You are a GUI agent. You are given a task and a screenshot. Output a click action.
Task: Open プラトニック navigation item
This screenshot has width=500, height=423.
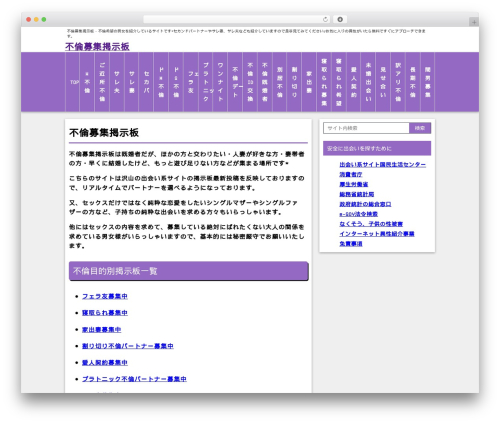206,82
